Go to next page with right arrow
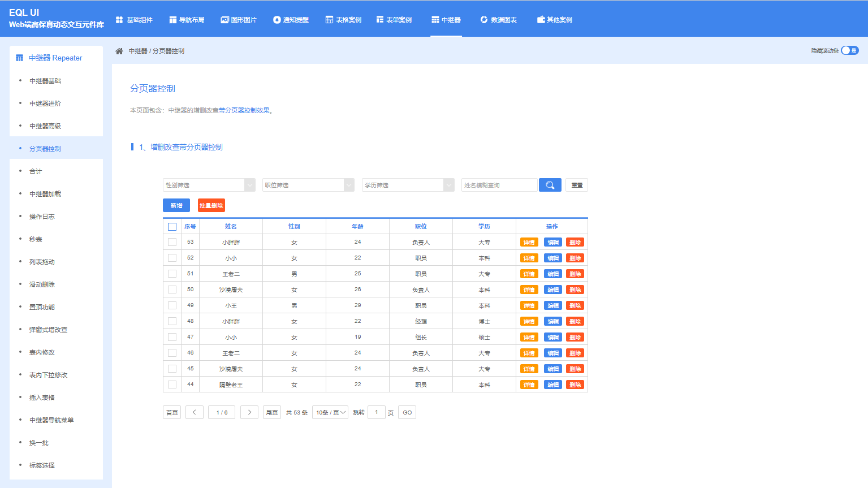Screen dimensions: 868x488 (x=249, y=412)
